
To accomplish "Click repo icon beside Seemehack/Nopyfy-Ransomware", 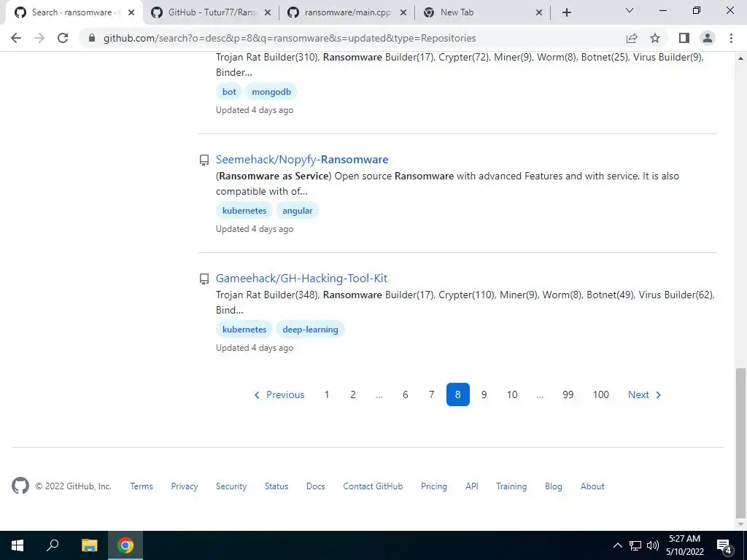I will click(204, 160).
